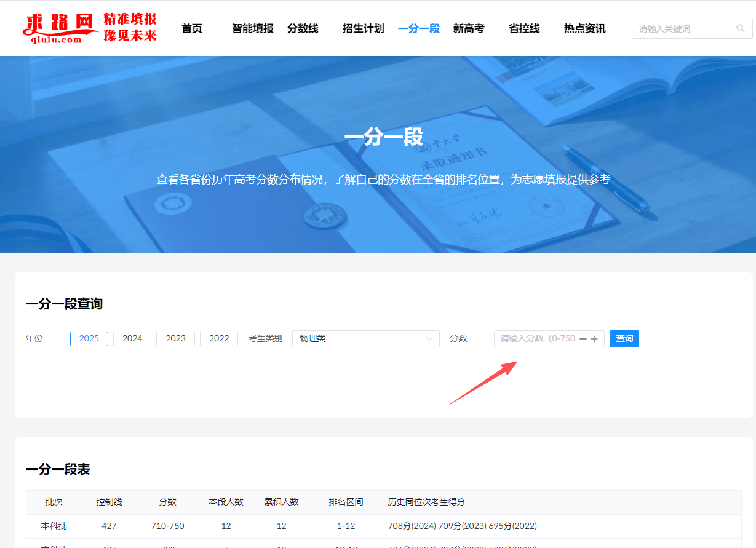
Task: Click the minus stepper beside score input
Action: tap(583, 338)
